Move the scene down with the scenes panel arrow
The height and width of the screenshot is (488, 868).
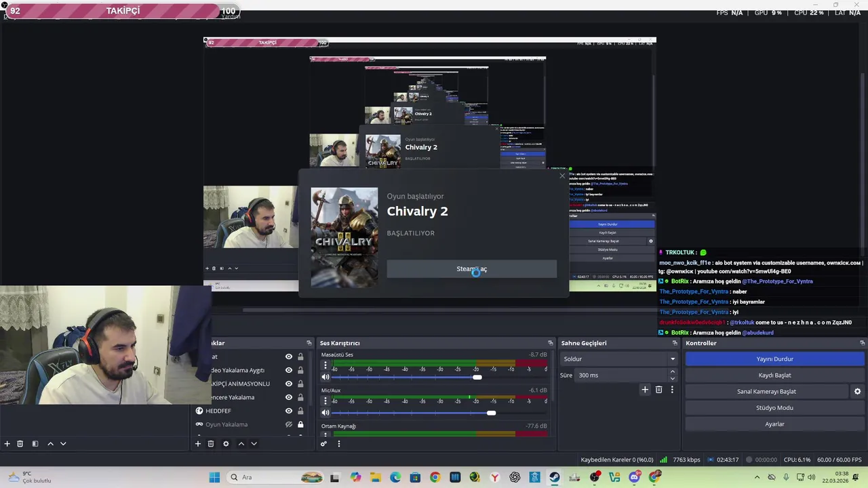click(63, 444)
